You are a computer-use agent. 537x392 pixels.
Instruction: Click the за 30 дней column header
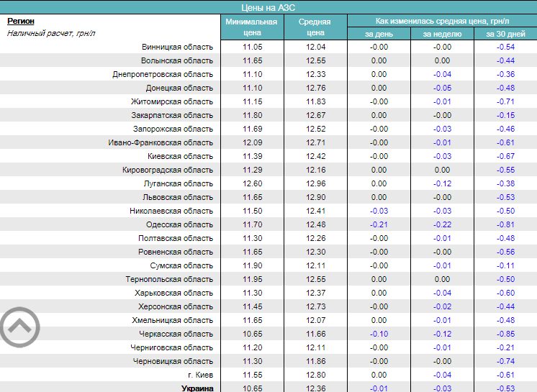point(505,34)
